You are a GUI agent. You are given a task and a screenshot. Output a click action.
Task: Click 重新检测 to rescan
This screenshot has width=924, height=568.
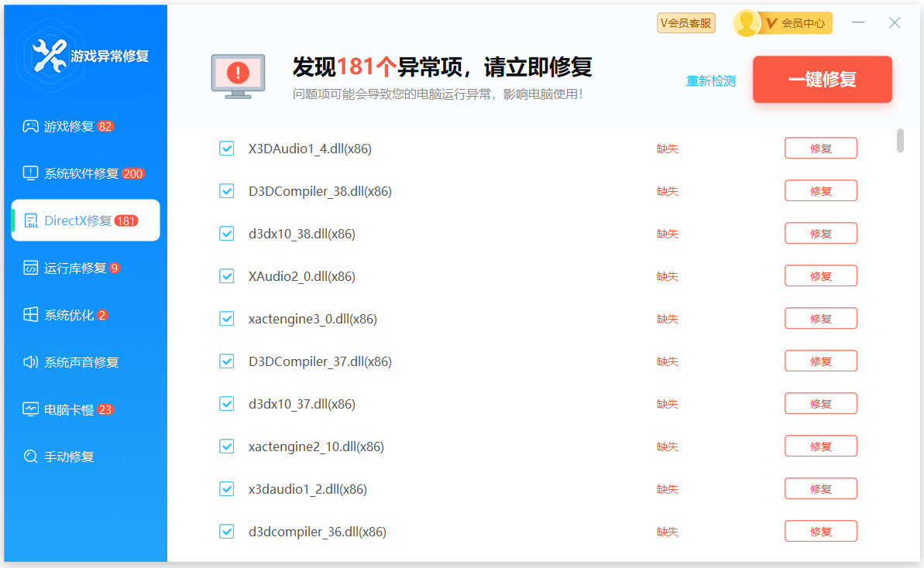coord(710,80)
